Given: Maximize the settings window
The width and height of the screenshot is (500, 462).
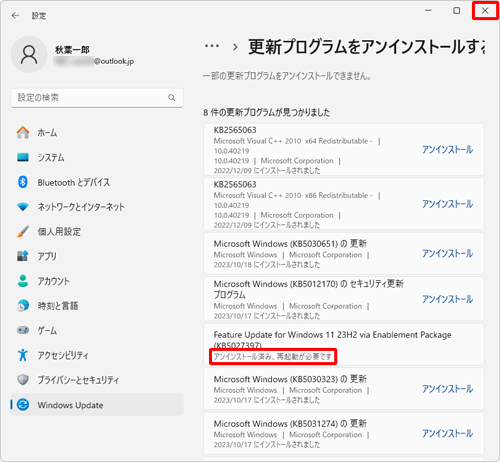Looking at the screenshot, I should pyautogui.click(x=457, y=11).
